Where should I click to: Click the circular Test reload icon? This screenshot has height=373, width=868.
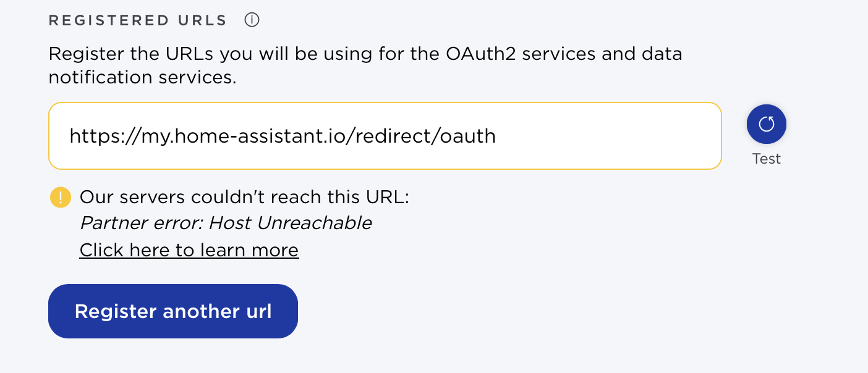(767, 124)
